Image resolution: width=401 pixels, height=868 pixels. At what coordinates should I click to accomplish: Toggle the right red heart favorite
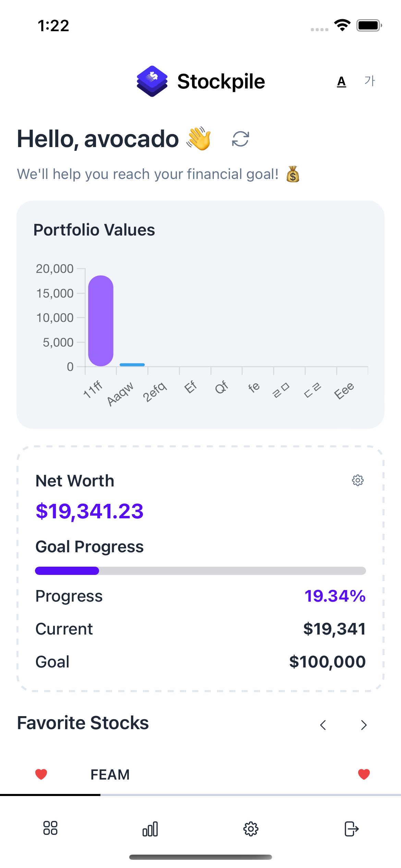(x=364, y=774)
